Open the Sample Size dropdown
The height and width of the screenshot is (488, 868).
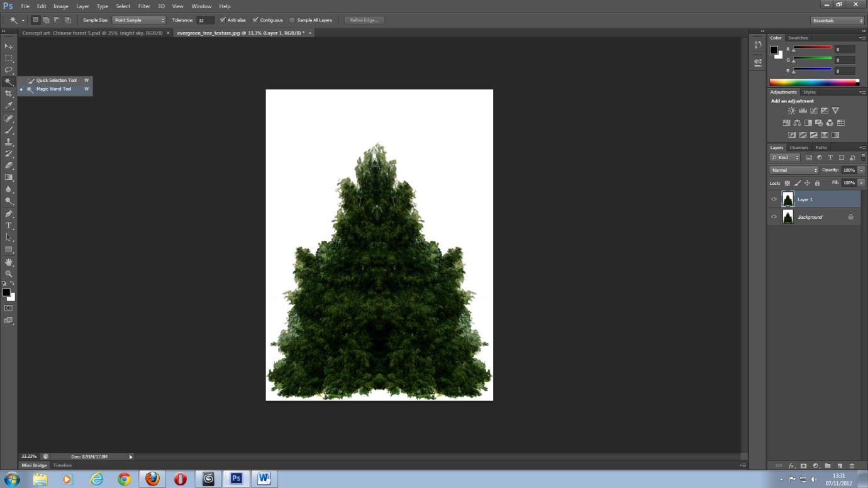138,19
